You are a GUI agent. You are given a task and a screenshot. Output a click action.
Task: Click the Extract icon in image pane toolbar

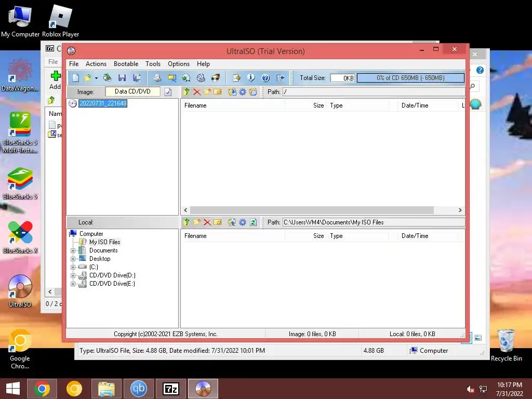232,91
